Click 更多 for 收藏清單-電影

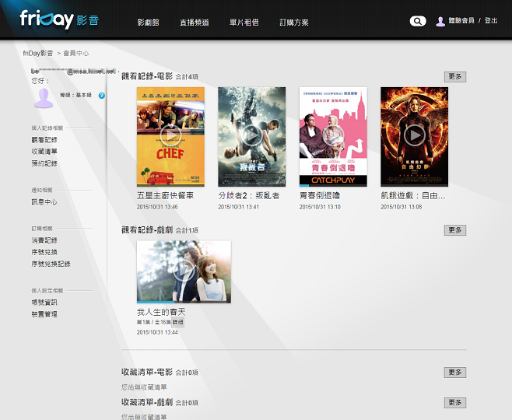[x=455, y=373]
